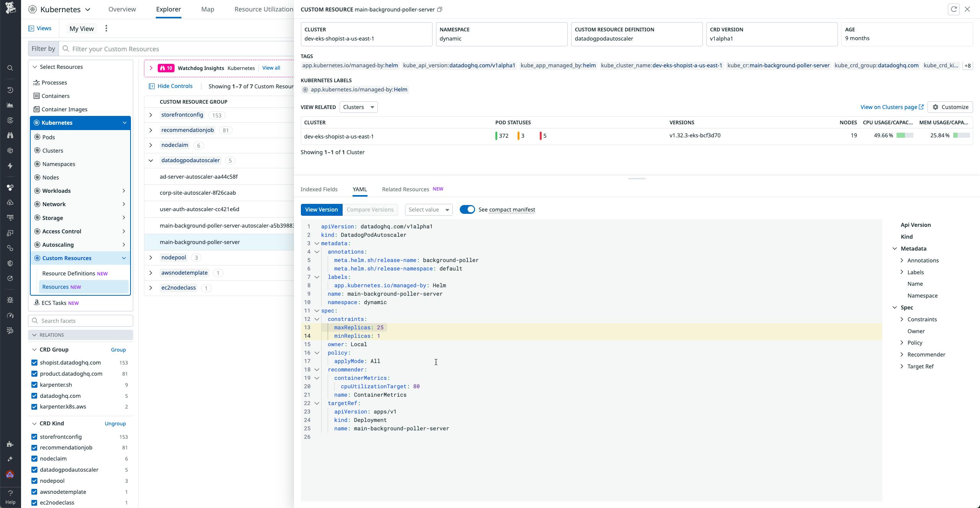Image resolution: width=980 pixels, height=508 pixels.
Task: Open global search via the magnifying glass icon
Action: point(10,68)
